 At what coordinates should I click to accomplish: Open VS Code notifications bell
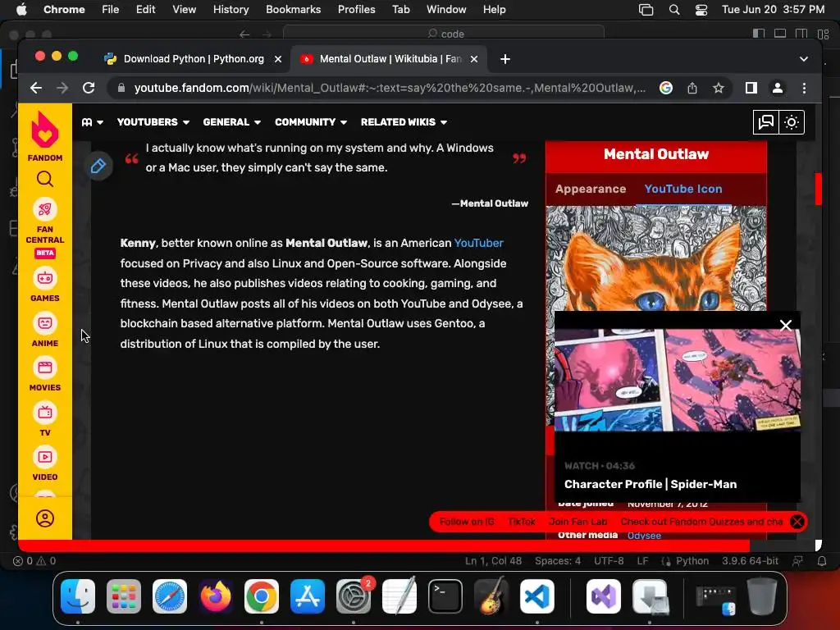click(x=822, y=561)
